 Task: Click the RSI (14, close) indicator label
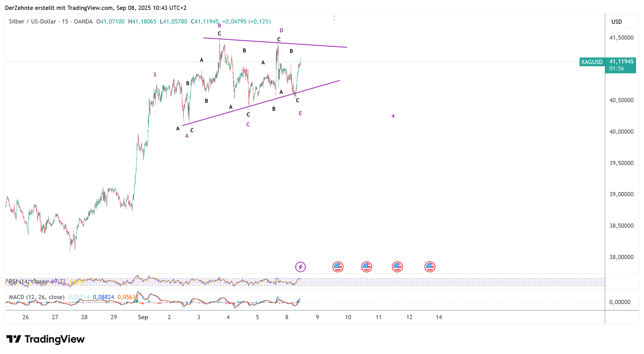tap(28, 282)
